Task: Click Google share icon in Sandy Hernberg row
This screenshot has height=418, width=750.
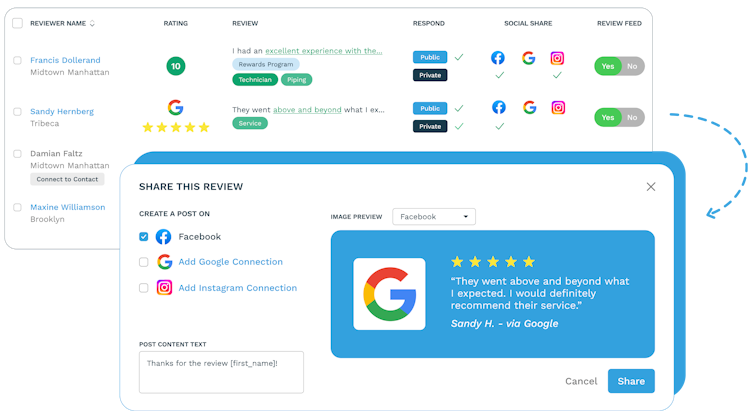Action: point(529,107)
